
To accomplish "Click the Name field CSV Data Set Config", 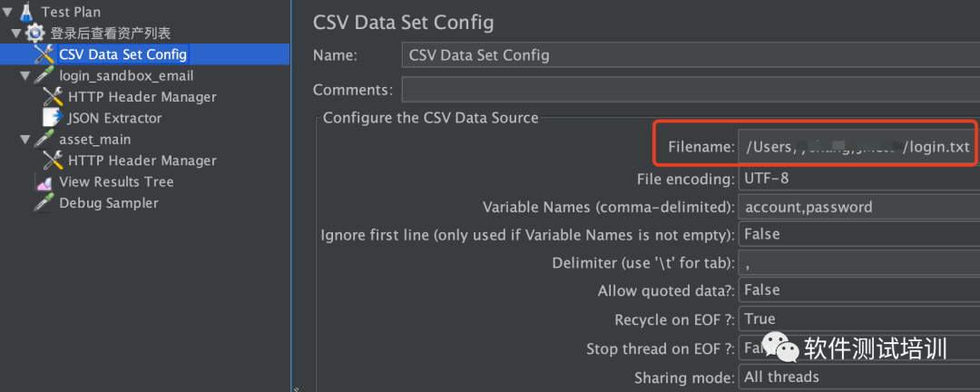I will pos(691,55).
